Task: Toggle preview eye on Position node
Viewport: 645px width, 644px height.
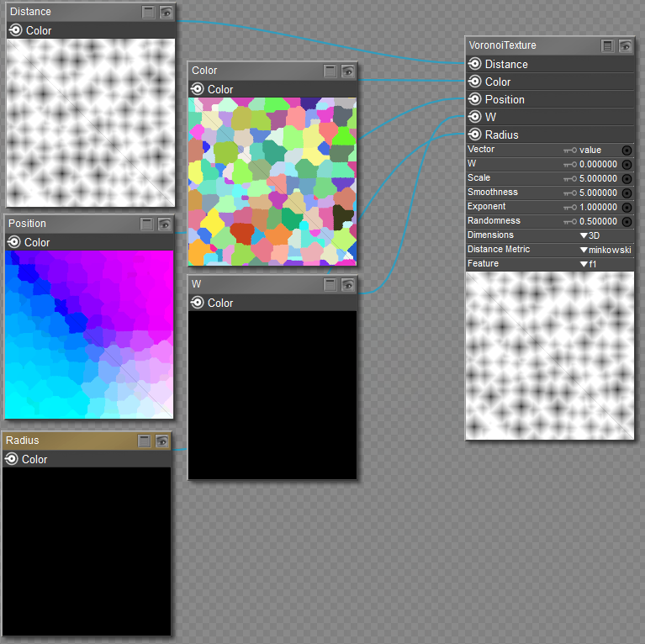Action: 164,224
